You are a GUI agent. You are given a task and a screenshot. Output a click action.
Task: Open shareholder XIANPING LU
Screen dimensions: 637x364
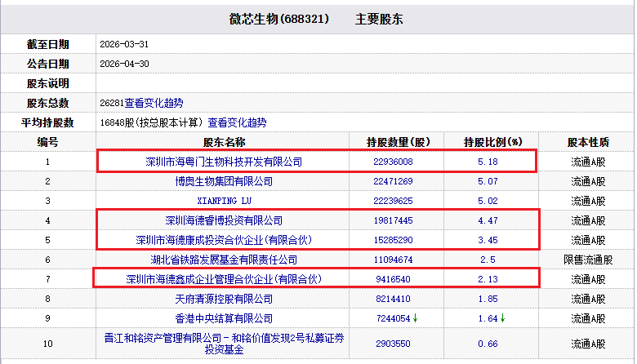(224, 201)
